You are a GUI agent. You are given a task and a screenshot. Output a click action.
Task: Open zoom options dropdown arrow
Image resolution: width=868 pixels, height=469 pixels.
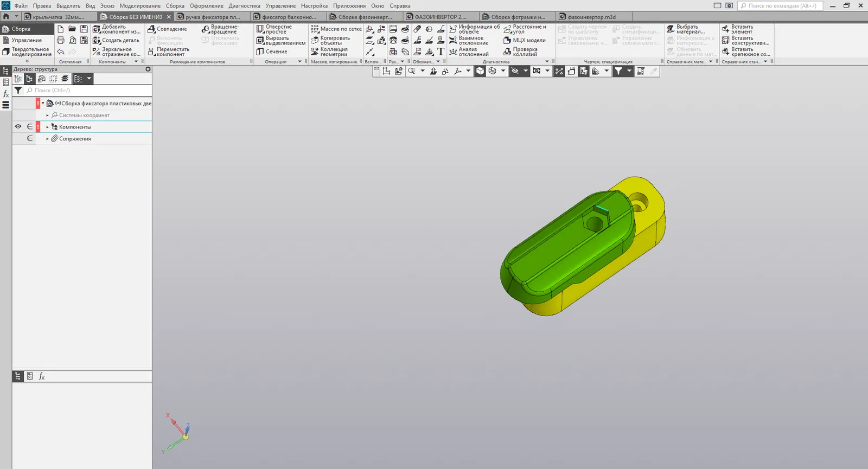[423, 71]
